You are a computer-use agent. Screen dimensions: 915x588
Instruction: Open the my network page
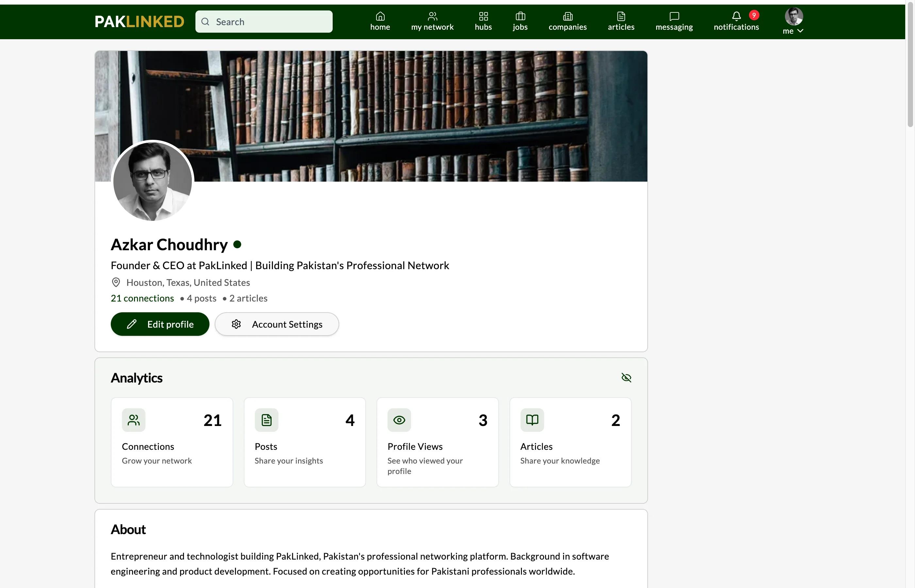(432, 21)
